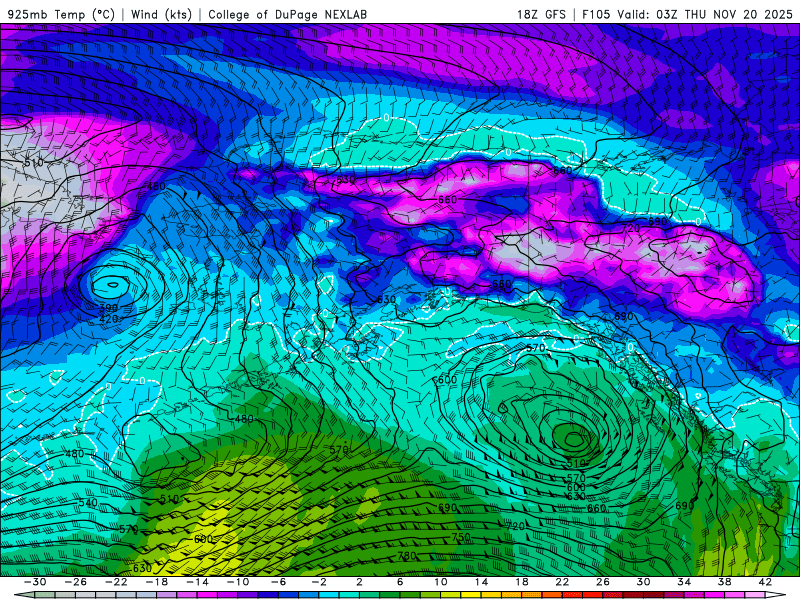Image resolution: width=800 pixels, height=600 pixels.
Task: Click the 18 colorbar label
Action: point(521,582)
